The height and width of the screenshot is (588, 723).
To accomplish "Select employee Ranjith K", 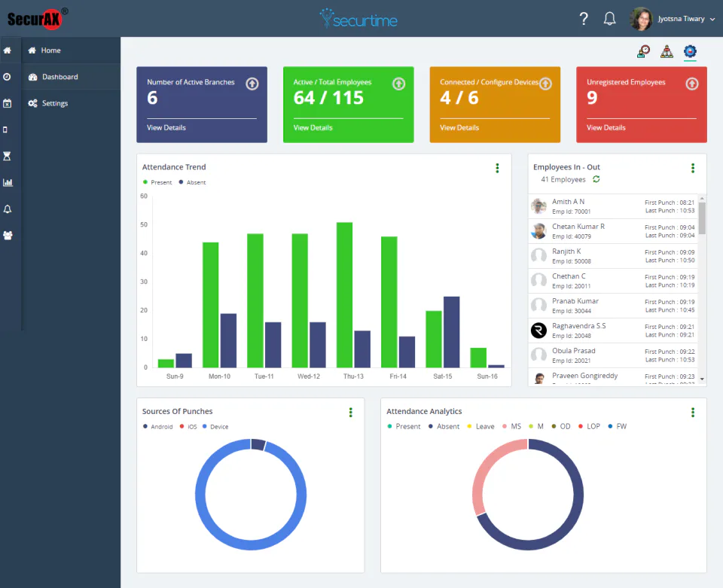I will 613,256.
